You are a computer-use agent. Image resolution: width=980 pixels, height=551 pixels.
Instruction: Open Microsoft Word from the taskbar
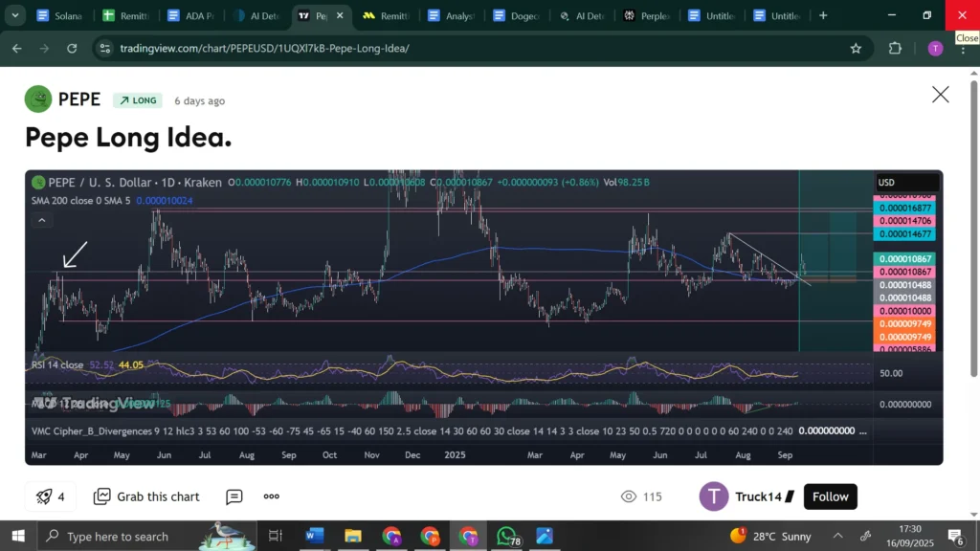(314, 536)
